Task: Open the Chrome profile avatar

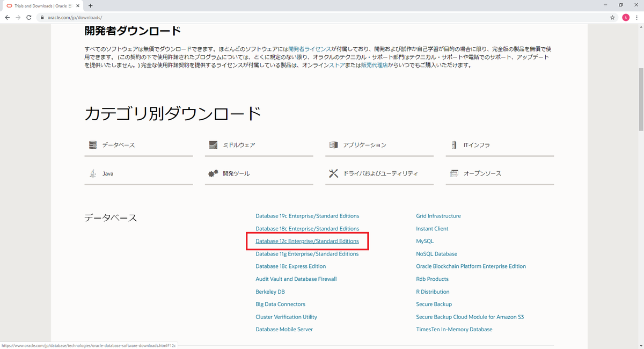Action: click(x=626, y=17)
